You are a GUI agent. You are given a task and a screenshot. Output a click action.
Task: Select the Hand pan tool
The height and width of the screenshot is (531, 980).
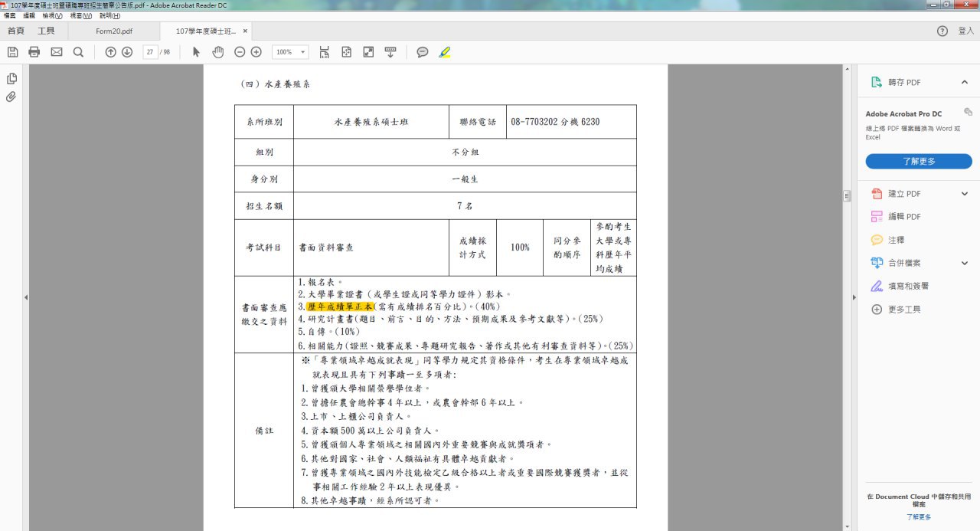point(217,52)
